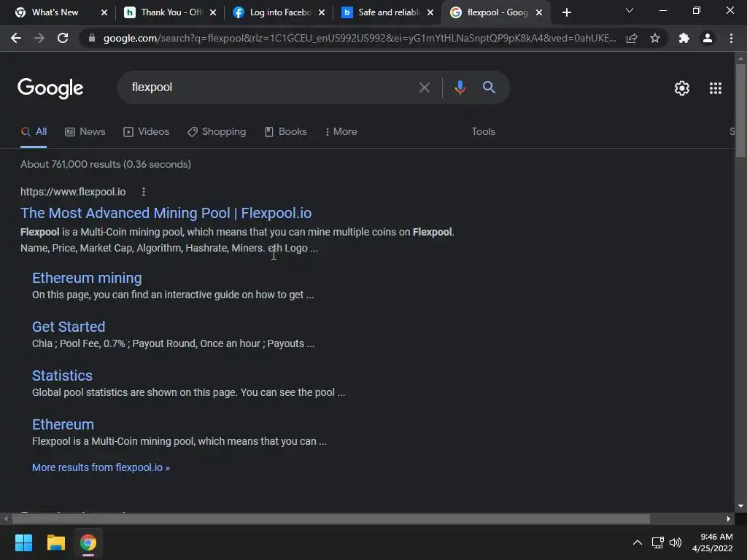The width and height of the screenshot is (747, 560).
Task: Go to the Google logo homepage
Action: click(x=50, y=88)
